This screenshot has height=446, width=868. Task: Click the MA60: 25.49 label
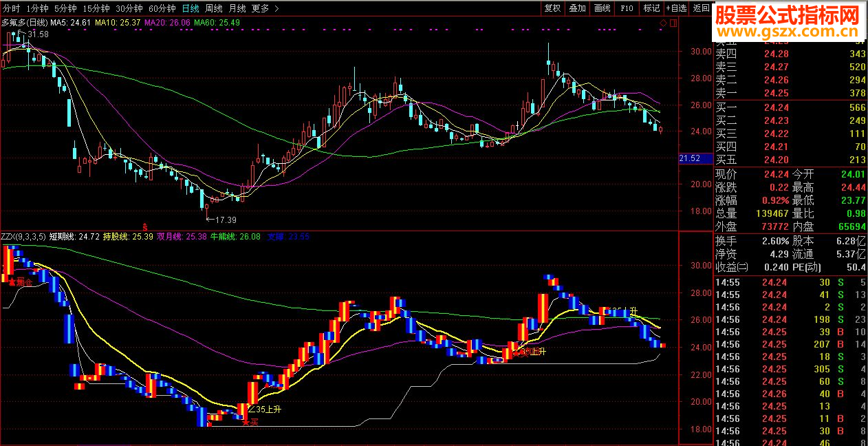click(217, 23)
